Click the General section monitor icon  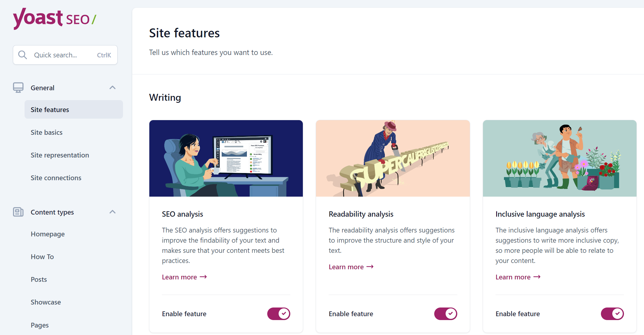click(18, 88)
